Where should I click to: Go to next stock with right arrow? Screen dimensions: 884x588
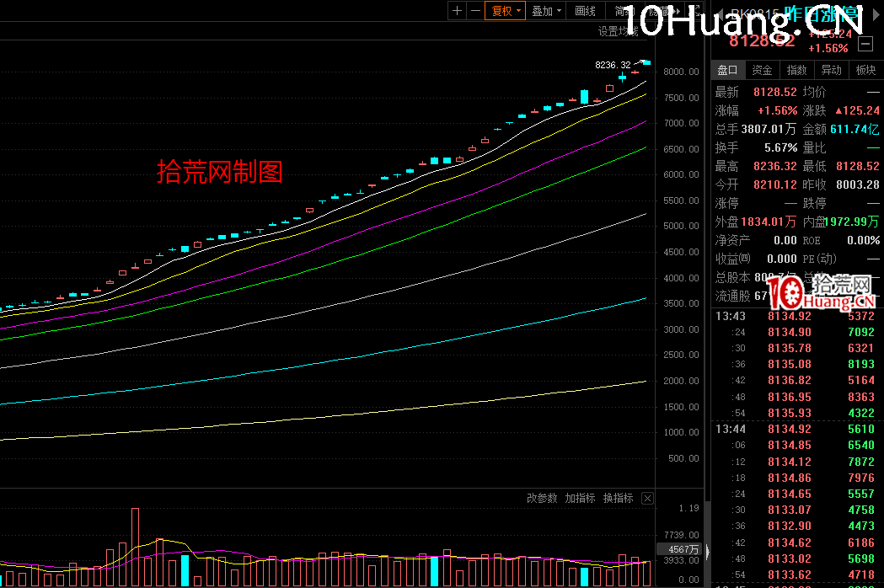(x=876, y=15)
